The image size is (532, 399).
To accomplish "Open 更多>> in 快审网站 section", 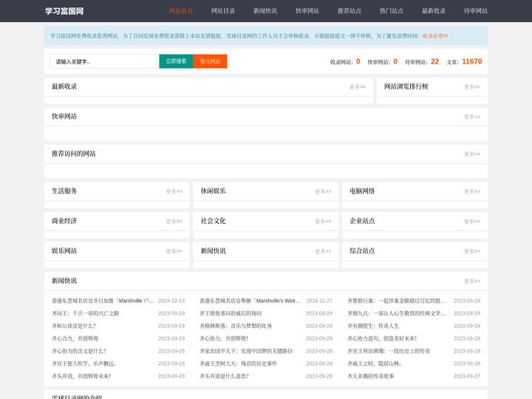I will [472, 117].
